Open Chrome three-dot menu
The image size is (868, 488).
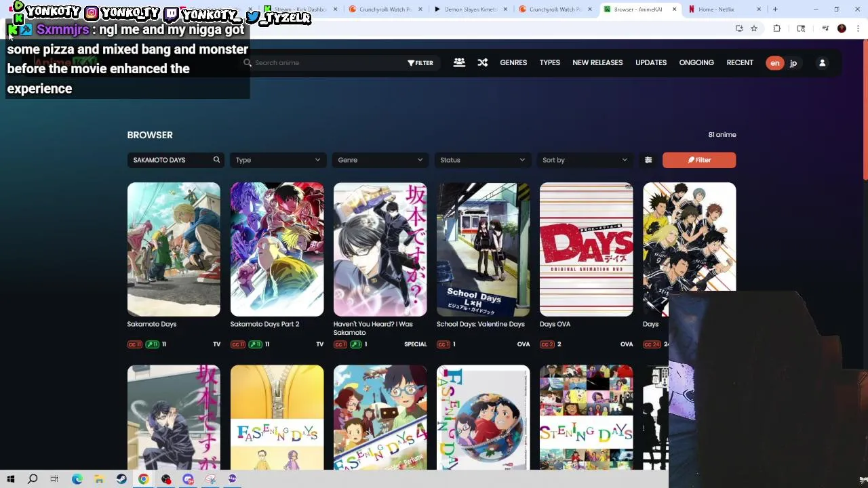pyautogui.click(x=858, y=28)
